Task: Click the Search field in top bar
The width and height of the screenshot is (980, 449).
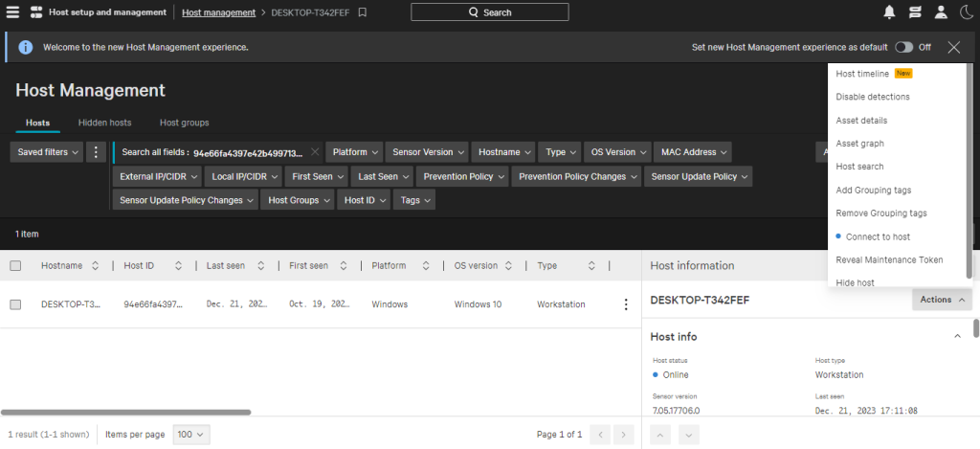Action: click(x=490, y=11)
